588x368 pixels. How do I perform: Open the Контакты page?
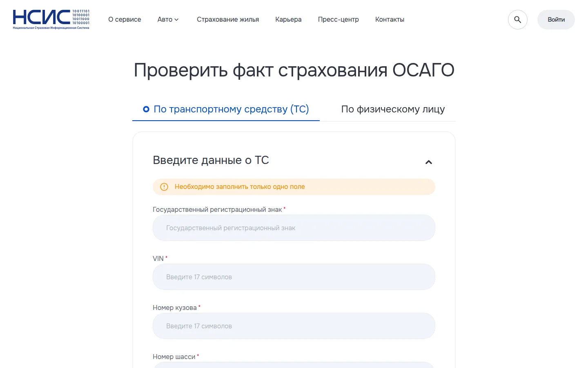(x=390, y=20)
